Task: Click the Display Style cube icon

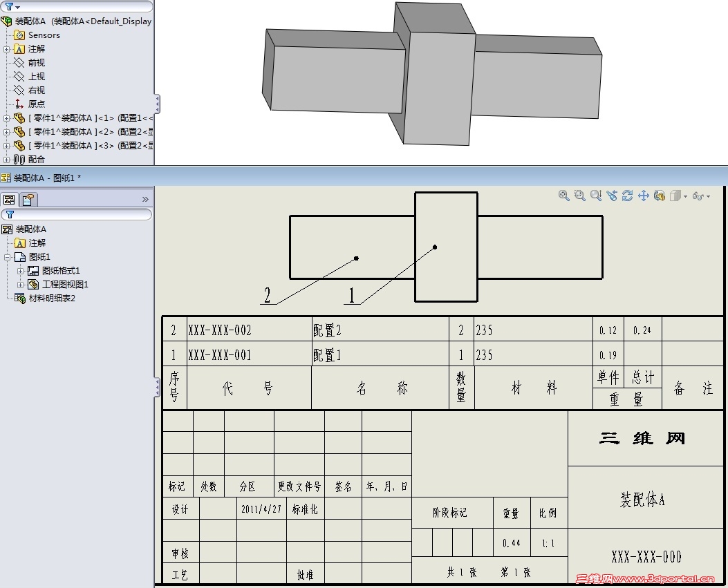Action: pyautogui.click(x=675, y=196)
